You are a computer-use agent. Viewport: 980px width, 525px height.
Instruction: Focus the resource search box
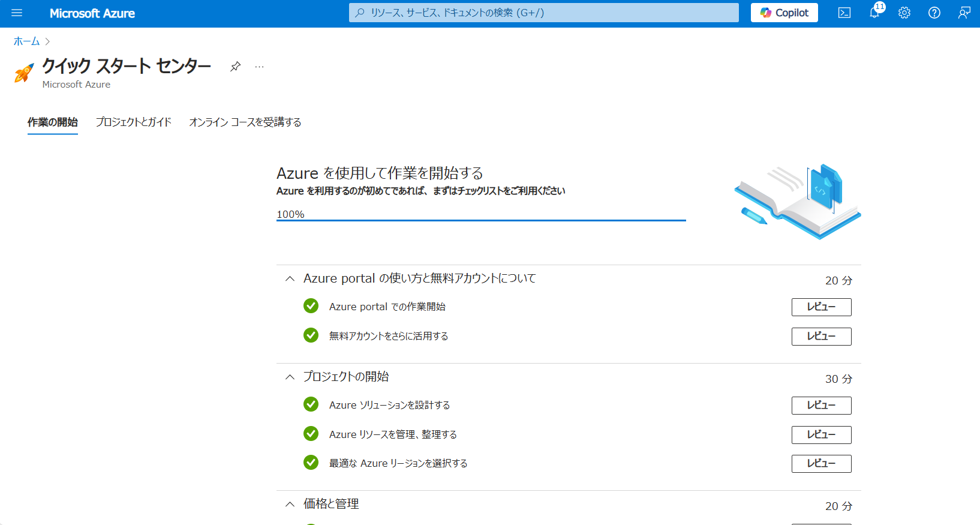tap(543, 13)
